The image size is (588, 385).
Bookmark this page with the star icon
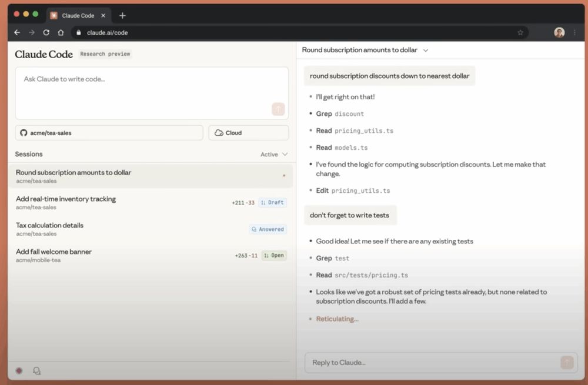[520, 32]
